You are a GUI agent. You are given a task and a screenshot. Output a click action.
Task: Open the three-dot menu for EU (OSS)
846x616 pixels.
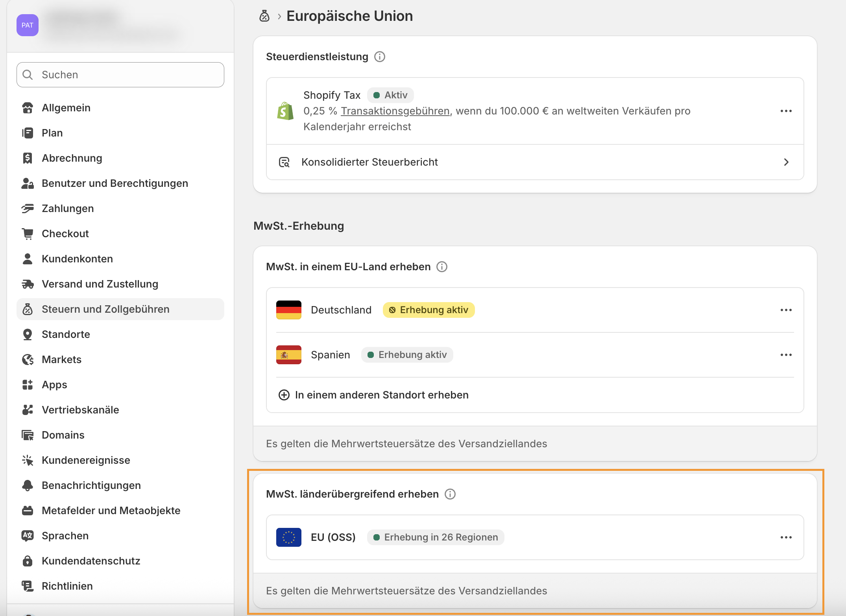pos(786,537)
